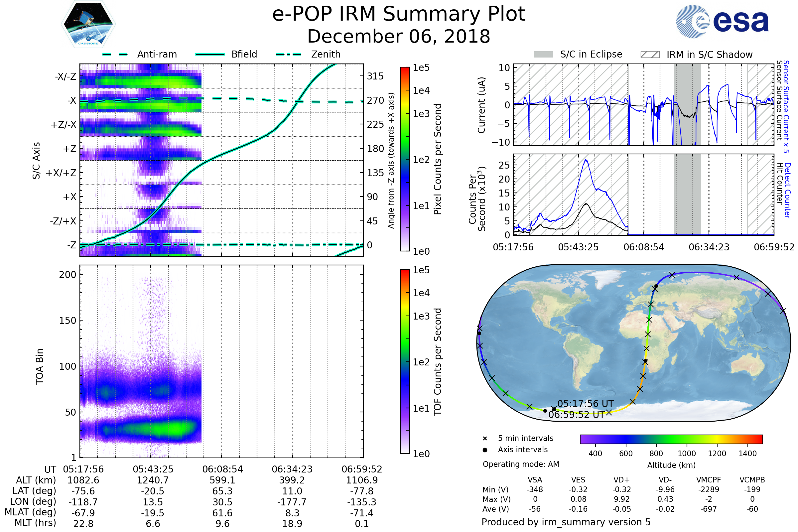Click the Zenith dash-dot legend sample
Viewport: 798px width, 532px height.
coord(289,54)
